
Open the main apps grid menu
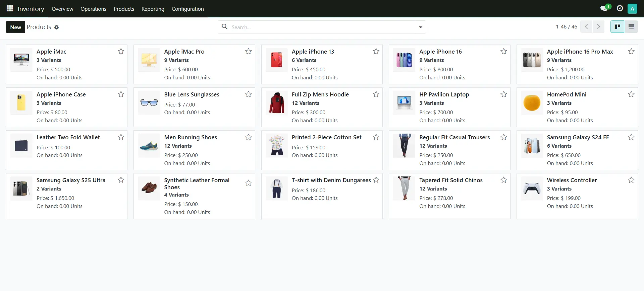point(10,8)
